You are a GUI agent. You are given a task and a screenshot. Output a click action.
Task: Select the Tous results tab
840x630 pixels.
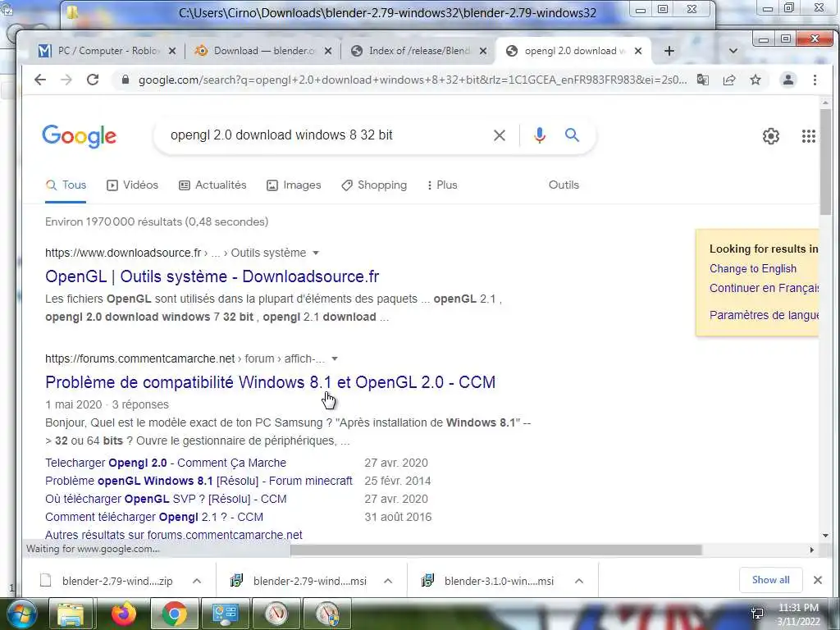(x=66, y=185)
